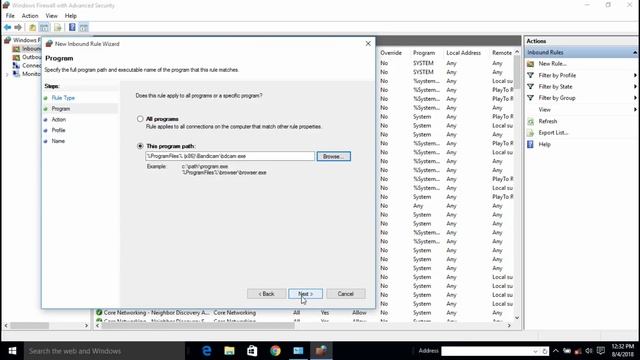Click the Firewall taskbar app icon
The width and height of the screenshot is (640, 360).
click(x=321, y=351)
